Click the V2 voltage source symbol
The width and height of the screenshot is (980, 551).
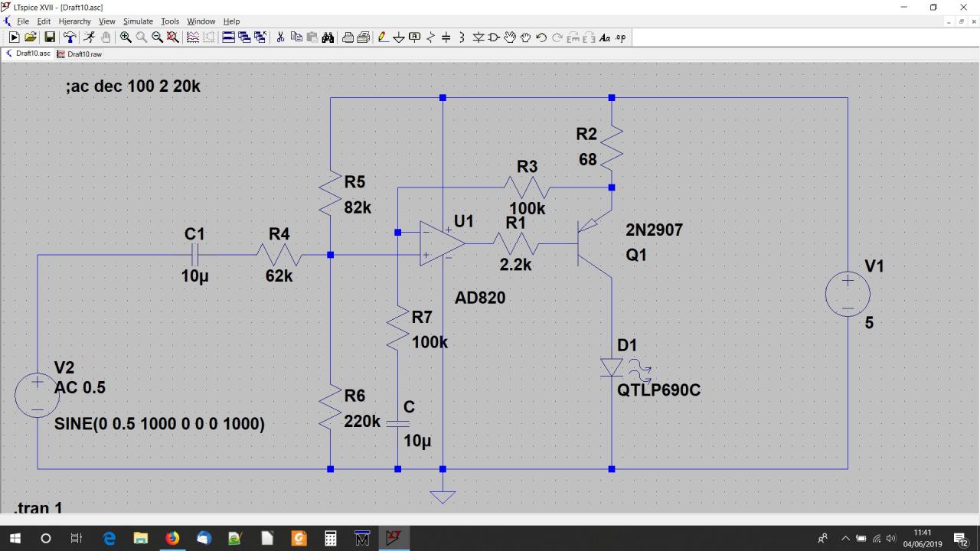coord(38,395)
